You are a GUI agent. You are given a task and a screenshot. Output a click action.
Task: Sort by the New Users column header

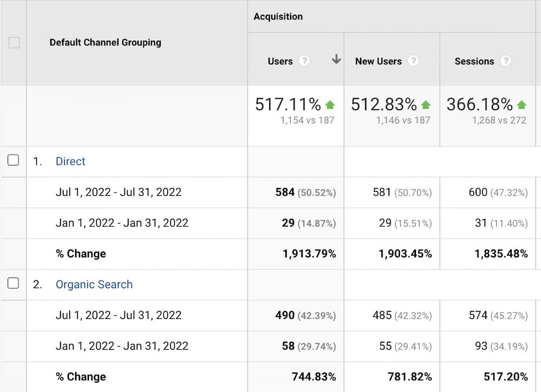coord(378,61)
